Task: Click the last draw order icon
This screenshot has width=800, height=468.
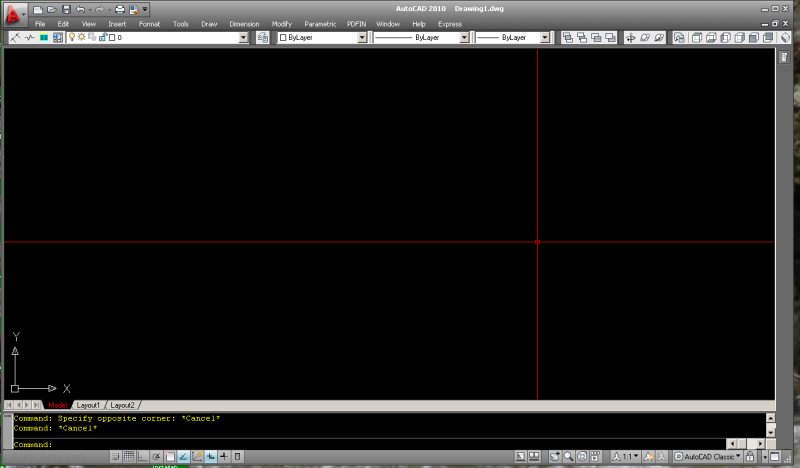Action: tap(610, 37)
